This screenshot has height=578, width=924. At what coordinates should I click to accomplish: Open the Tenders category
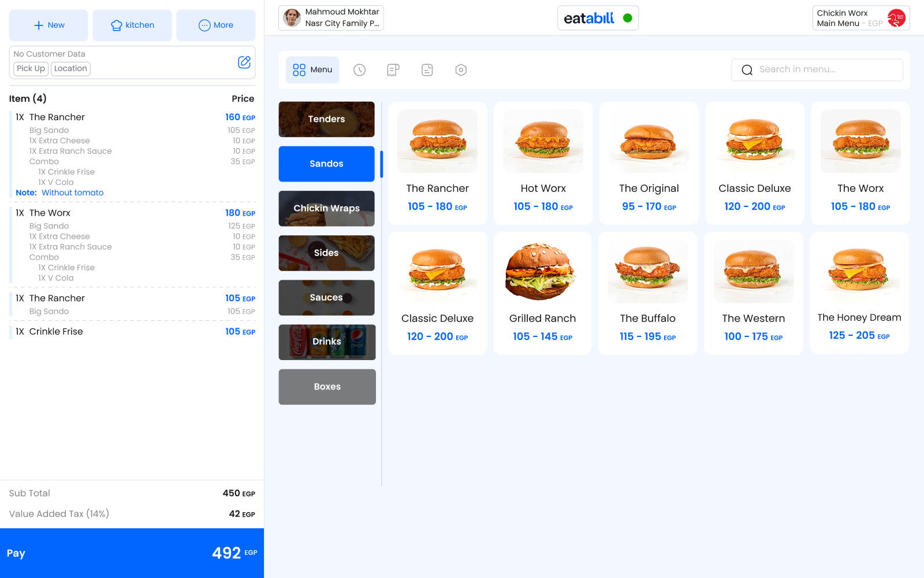pyautogui.click(x=327, y=119)
